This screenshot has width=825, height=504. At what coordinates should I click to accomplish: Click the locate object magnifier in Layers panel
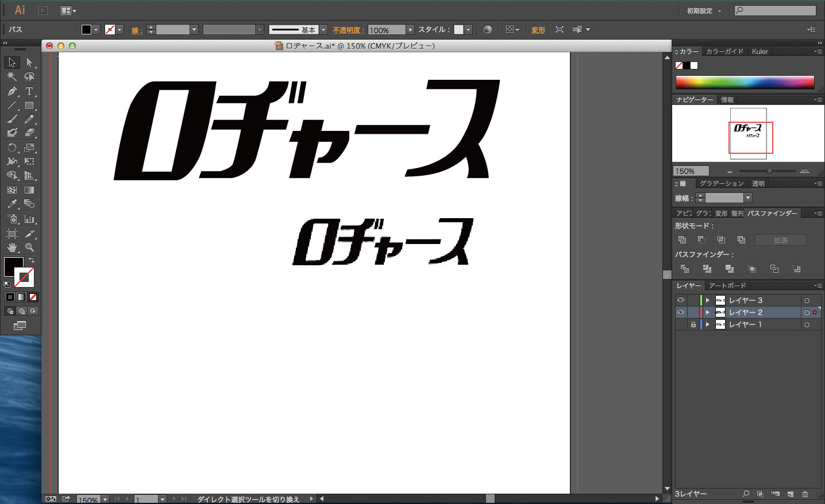point(746,494)
